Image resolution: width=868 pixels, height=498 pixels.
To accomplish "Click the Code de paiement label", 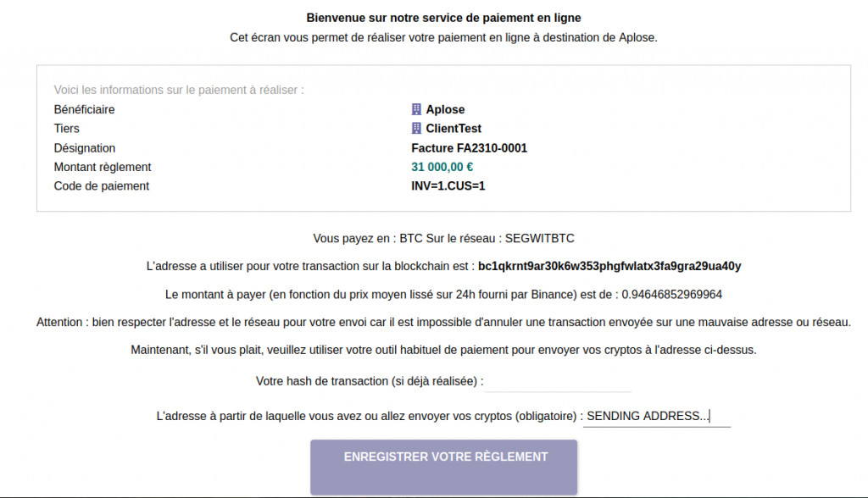I will coord(102,186).
